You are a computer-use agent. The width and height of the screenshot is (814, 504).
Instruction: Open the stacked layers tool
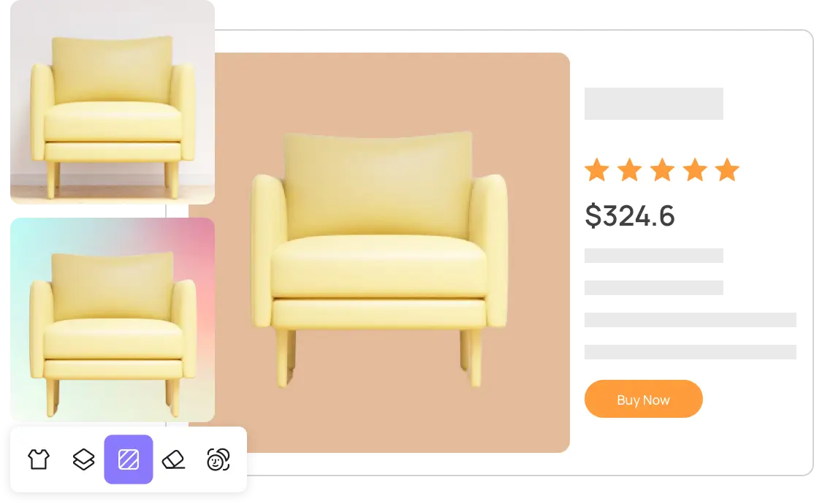click(x=83, y=459)
